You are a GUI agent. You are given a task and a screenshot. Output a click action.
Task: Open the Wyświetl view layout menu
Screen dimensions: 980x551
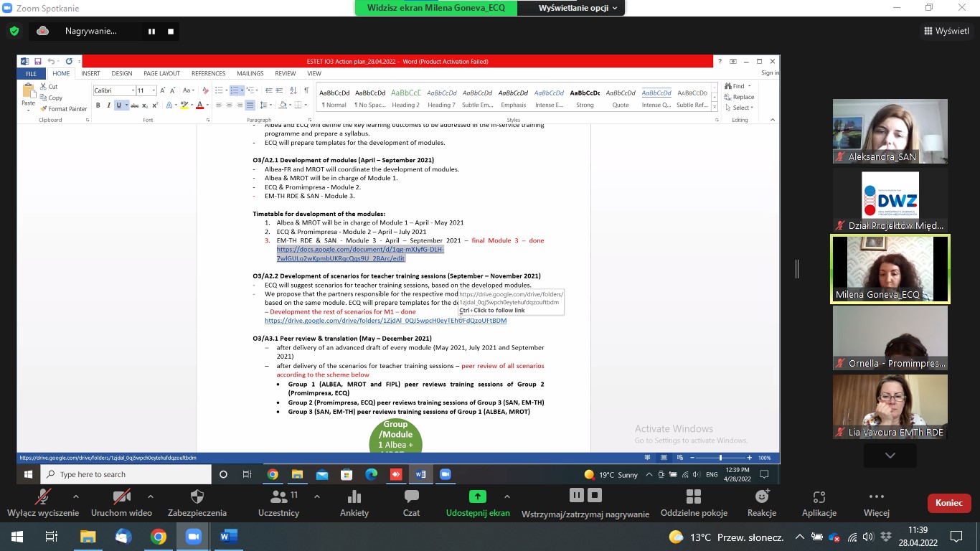click(x=947, y=31)
